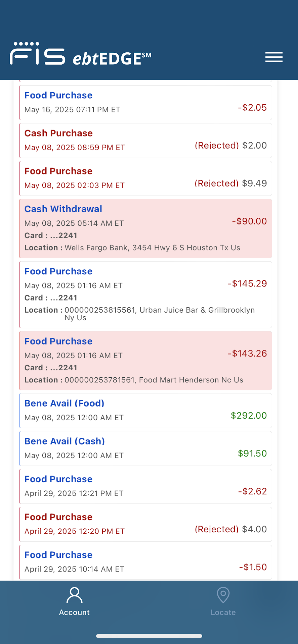
Task: Switch to the Account tab label
Action: tap(74, 612)
